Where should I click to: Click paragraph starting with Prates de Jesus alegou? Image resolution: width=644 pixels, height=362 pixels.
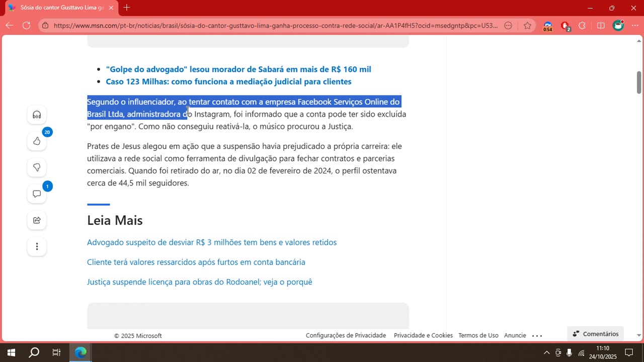pos(245,164)
